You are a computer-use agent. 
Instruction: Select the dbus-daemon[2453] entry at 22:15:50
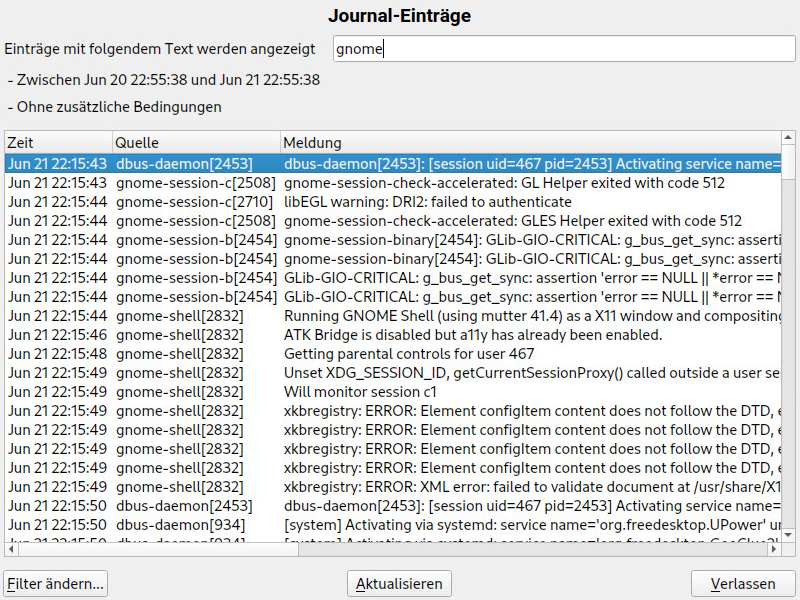coord(393,506)
